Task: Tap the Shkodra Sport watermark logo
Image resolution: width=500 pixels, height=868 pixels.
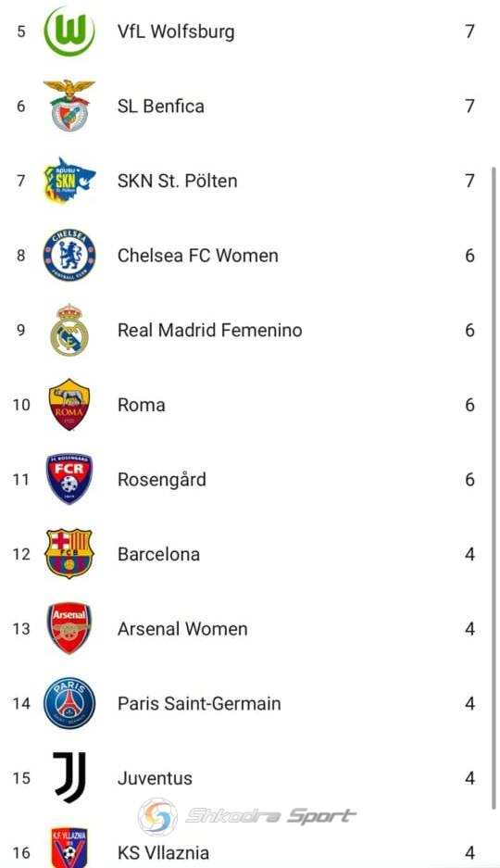Action: pyautogui.click(x=247, y=816)
